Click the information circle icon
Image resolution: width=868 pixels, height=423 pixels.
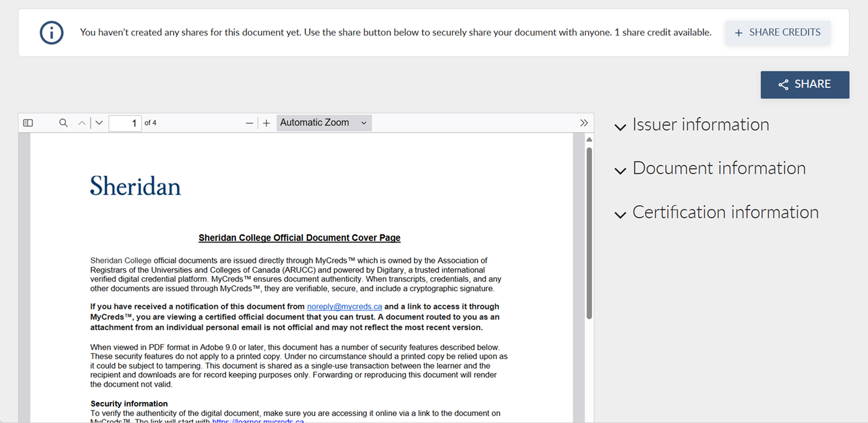click(52, 33)
